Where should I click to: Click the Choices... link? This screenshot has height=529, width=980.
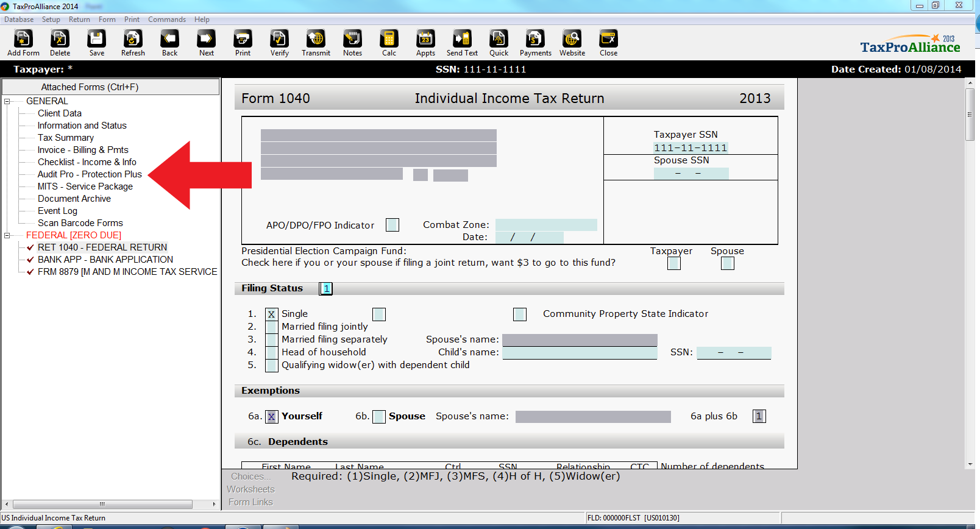pos(250,477)
